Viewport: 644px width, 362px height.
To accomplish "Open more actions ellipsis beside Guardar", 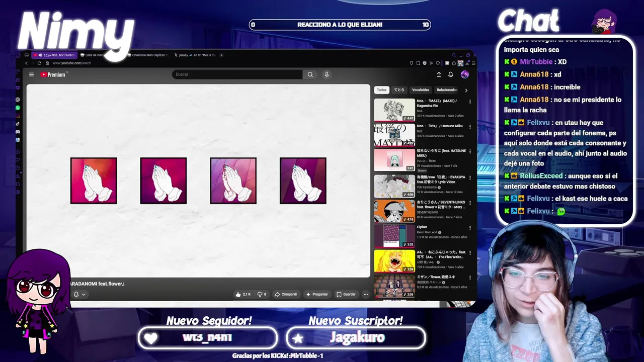I will click(366, 294).
